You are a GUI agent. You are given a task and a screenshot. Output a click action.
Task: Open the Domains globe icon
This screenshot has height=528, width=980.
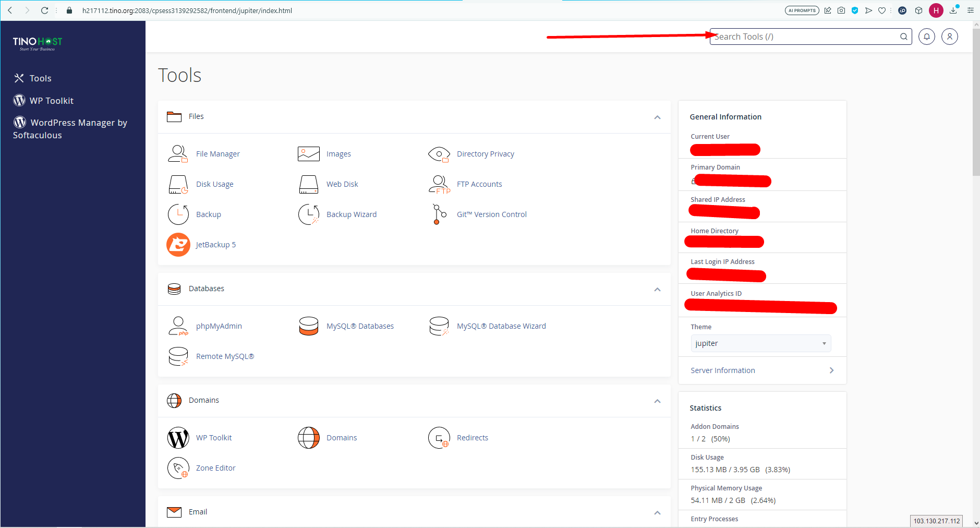pos(308,438)
